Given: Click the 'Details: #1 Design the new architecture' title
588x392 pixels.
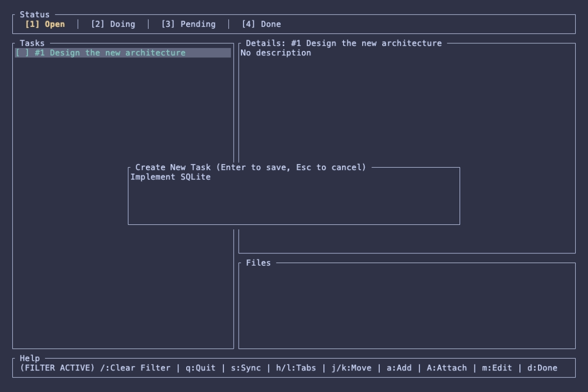Looking at the screenshot, I should click(343, 43).
